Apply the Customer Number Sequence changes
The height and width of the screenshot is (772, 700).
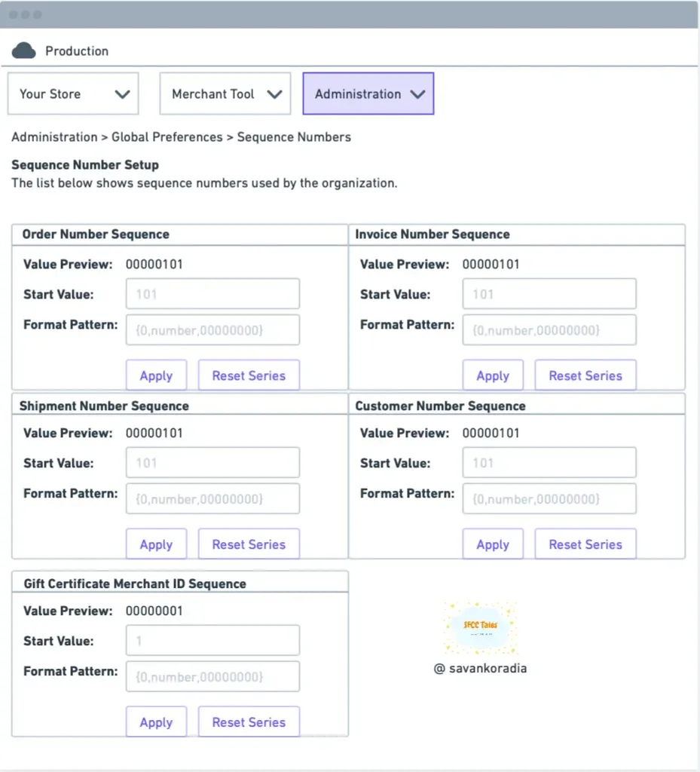[493, 544]
